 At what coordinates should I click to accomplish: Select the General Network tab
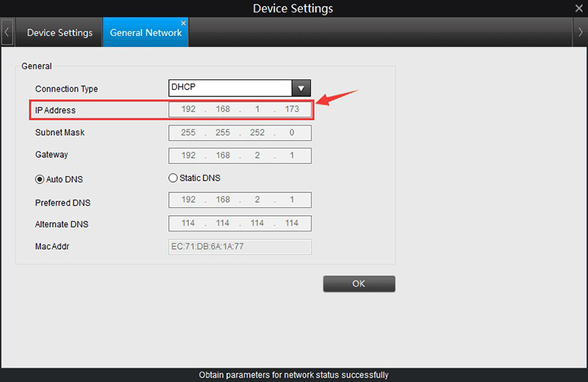click(x=146, y=33)
